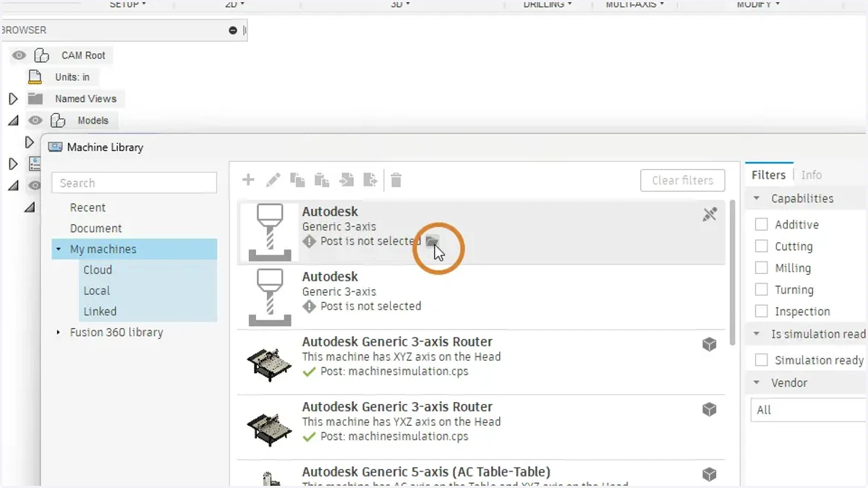Enable the Cutting capability checkbox

click(762, 247)
